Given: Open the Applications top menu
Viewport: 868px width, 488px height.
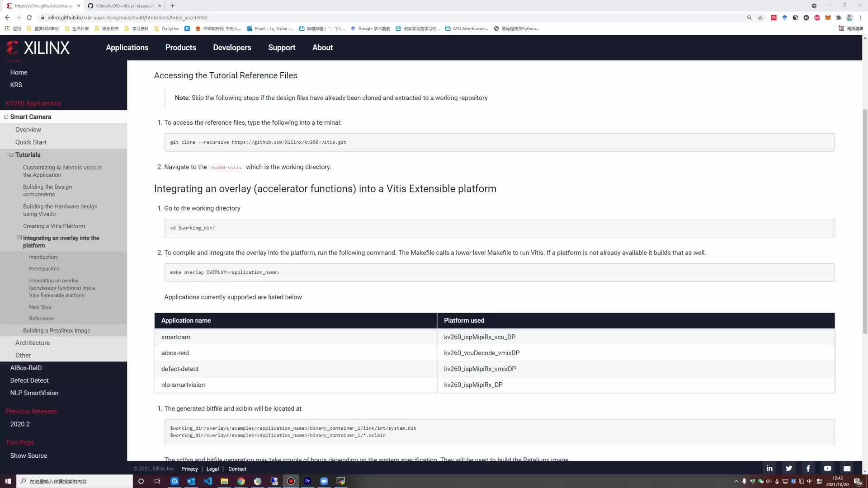Looking at the screenshot, I should pyautogui.click(x=127, y=47).
